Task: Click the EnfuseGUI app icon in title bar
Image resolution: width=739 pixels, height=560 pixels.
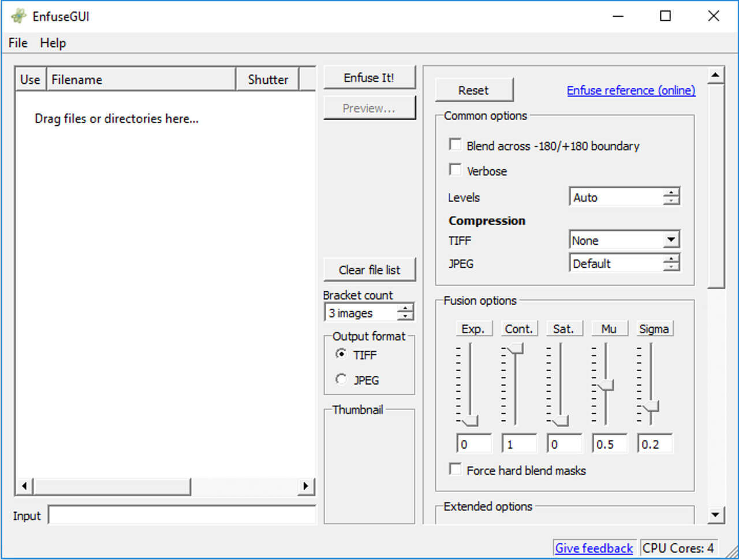Action: (x=18, y=16)
